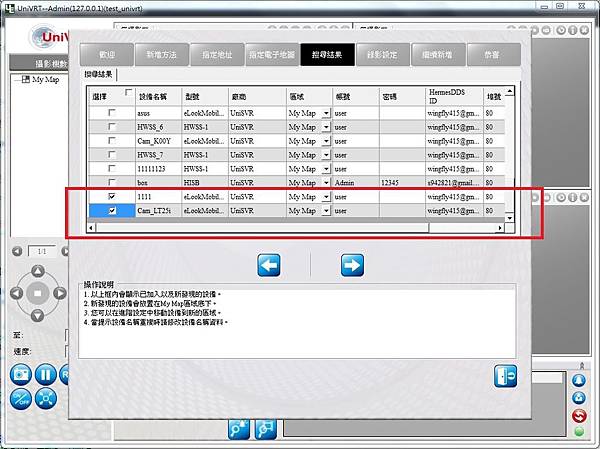600x449 pixels.
Task: Click the green status indicator
Action: coord(579,431)
